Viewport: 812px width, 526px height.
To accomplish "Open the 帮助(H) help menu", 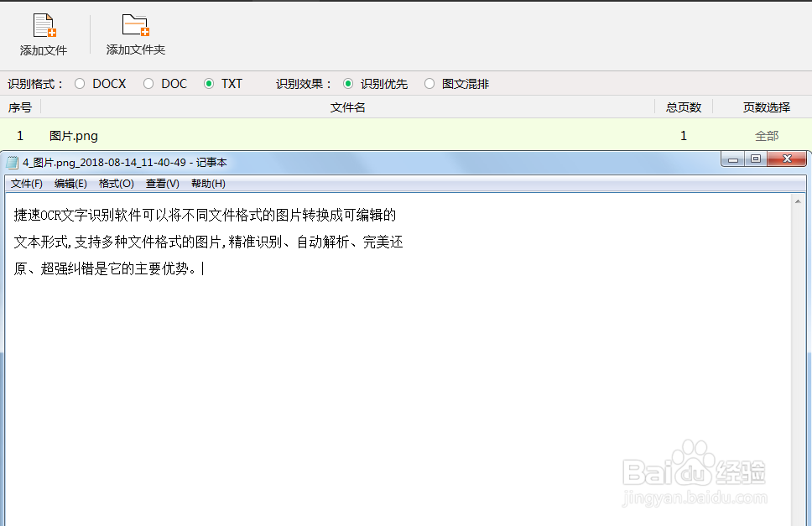I will pos(207,183).
